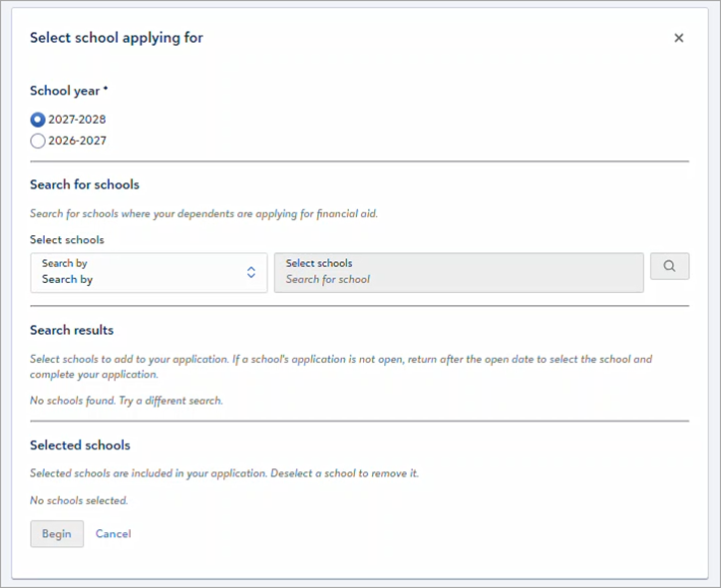
Task: Click the 'No schools selected.' text
Action: 79,500
